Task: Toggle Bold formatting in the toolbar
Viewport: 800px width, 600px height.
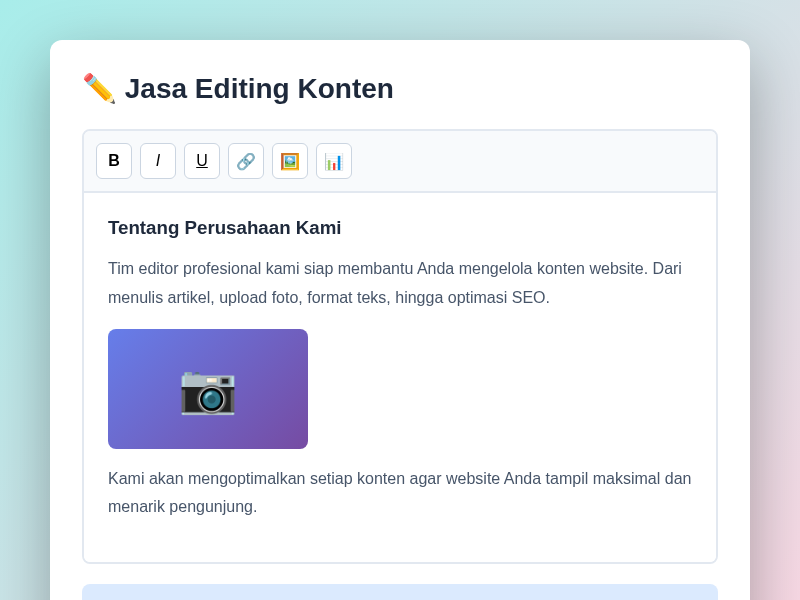Action: (114, 161)
